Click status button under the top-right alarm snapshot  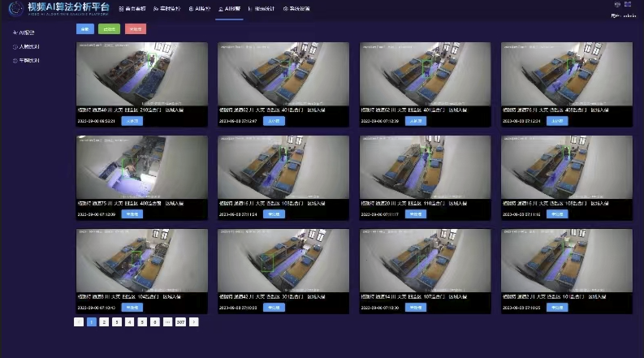[558, 120]
